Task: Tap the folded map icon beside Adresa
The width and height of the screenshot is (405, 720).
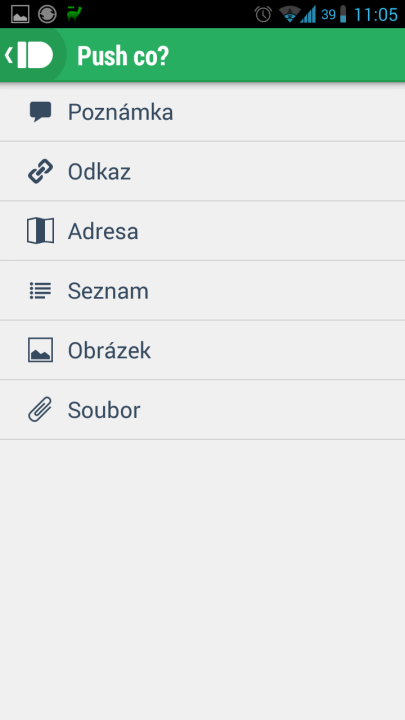Action: [x=40, y=231]
